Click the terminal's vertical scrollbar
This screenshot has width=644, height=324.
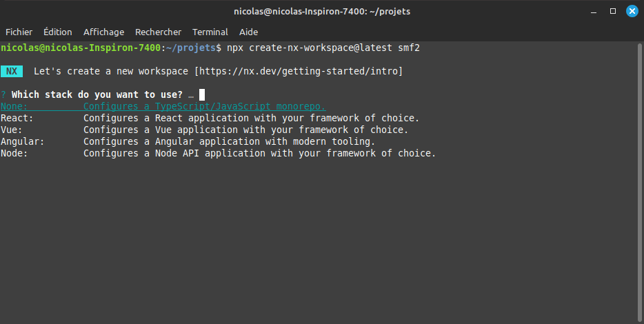(x=639, y=179)
